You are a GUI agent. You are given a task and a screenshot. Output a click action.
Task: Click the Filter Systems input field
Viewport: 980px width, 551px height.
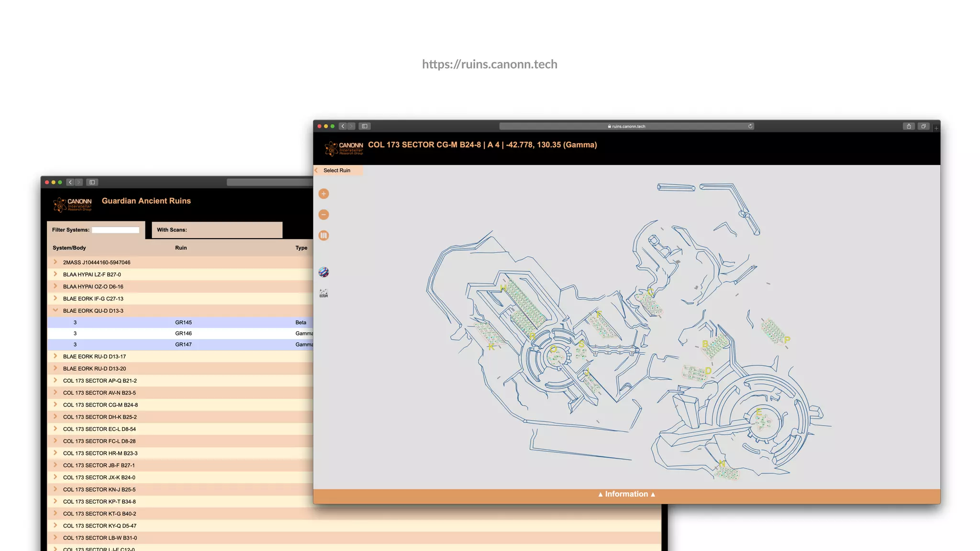[x=115, y=230]
